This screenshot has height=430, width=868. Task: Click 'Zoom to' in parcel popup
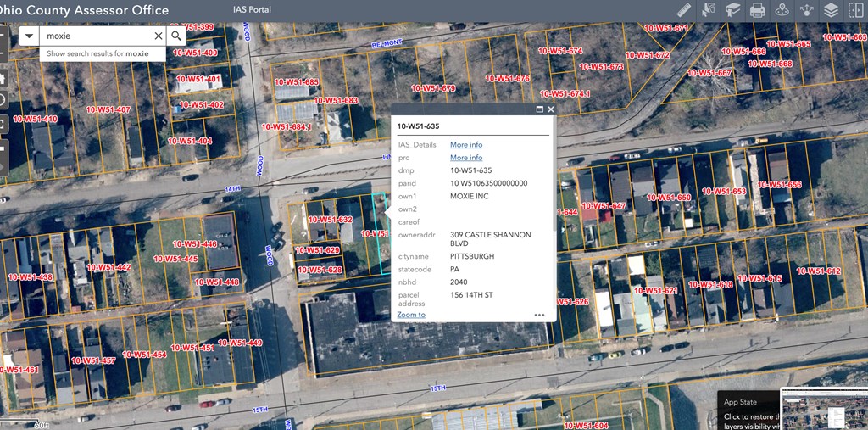pyautogui.click(x=411, y=315)
